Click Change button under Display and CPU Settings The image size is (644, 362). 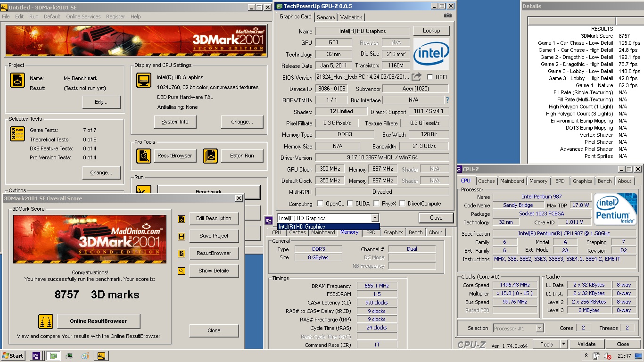[x=242, y=122]
